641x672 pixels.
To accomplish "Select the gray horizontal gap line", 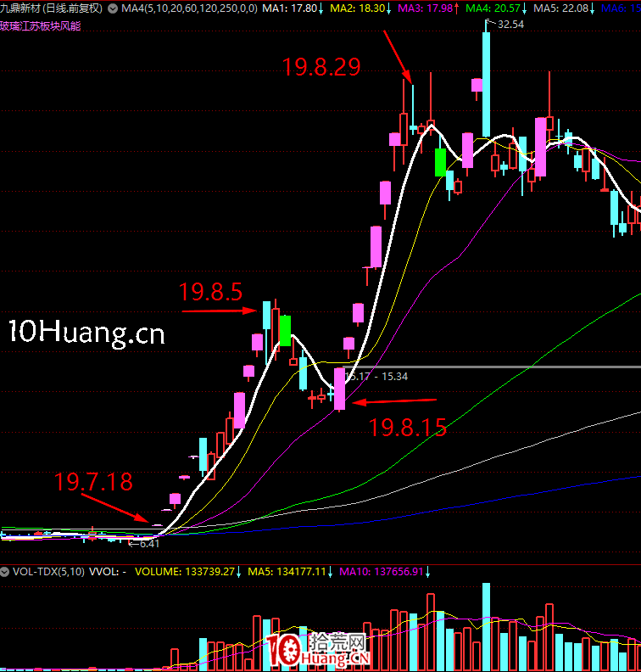I will 493,367.
